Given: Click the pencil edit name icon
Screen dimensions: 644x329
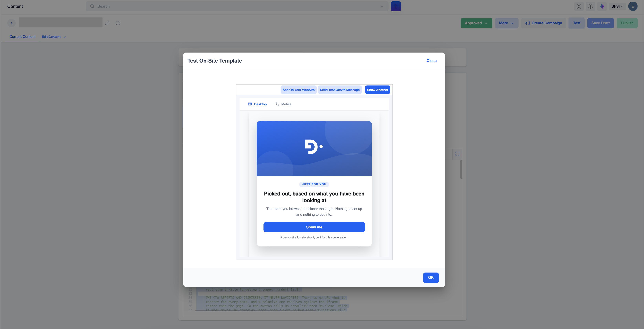Looking at the screenshot, I should [108, 23].
